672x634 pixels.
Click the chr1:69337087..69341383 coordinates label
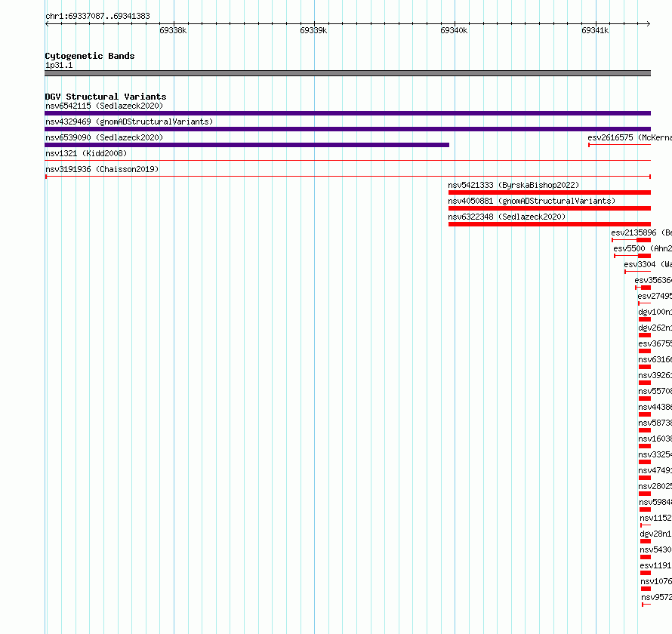pyautogui.click(x=97, y=17)
